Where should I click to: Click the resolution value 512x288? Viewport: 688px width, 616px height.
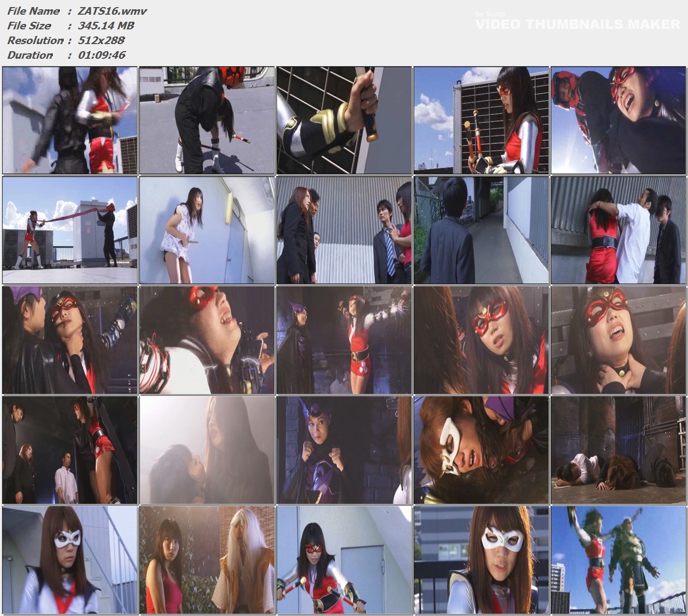click(x=102, y=40)
